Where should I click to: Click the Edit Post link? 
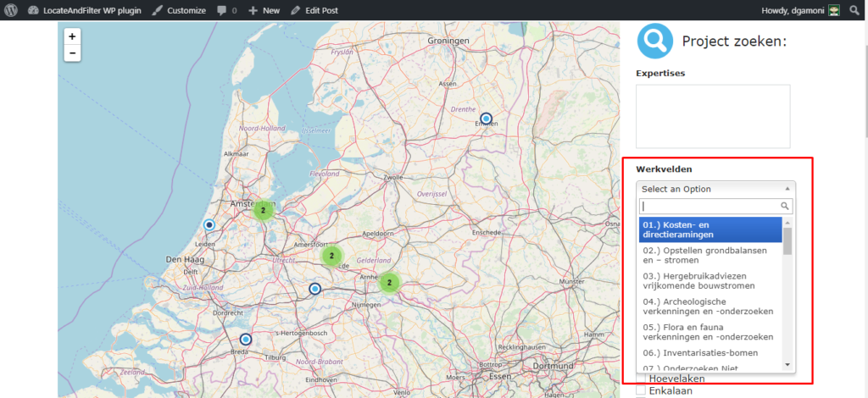(x=314, y=10)
